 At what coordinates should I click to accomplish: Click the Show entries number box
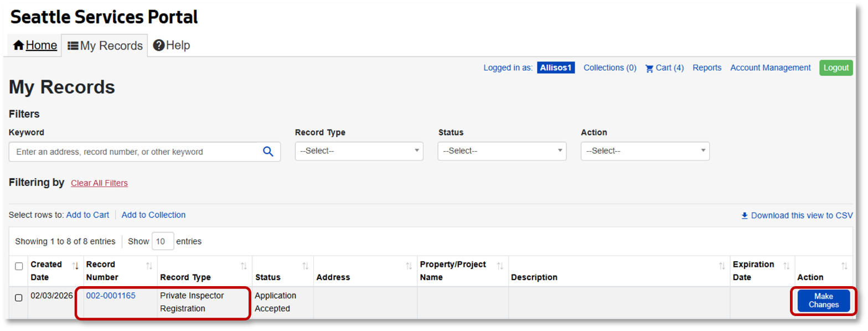163,241
